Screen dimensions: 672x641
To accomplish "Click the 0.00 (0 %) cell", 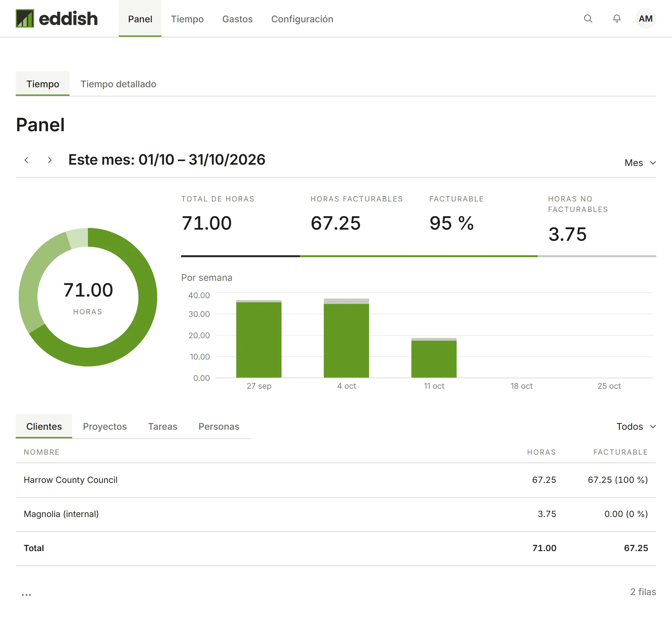I will 626,514.
